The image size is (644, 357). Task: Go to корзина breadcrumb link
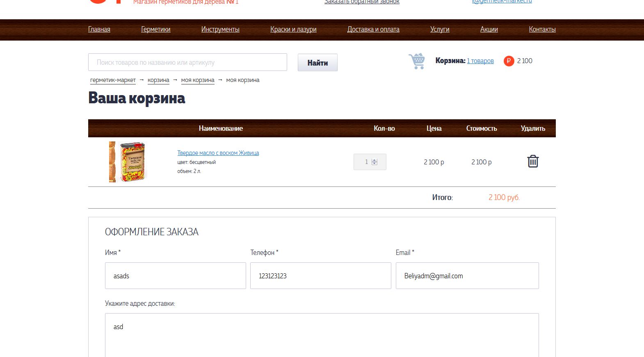(158, 80)
